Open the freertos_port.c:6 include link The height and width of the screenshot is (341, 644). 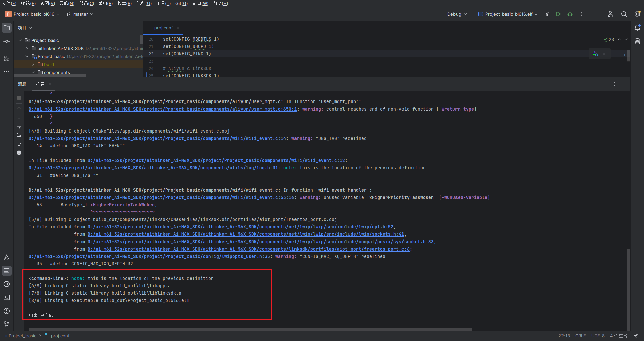(x=249, y=249)
